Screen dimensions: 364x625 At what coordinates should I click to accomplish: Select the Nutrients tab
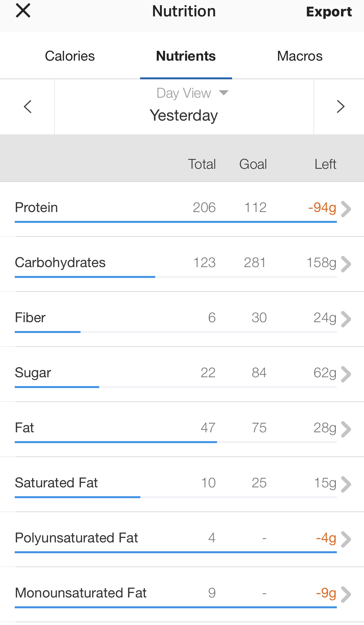click(x=186, y=56)
